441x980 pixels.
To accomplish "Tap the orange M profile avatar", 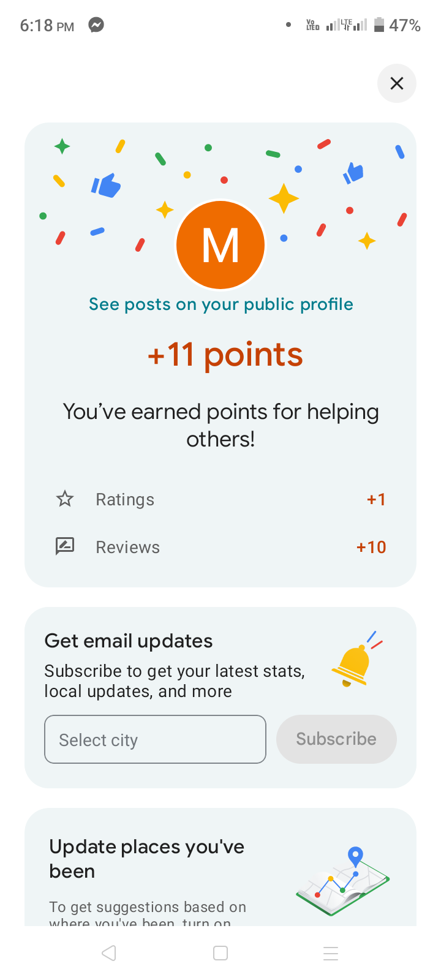I will coord(221,245).
